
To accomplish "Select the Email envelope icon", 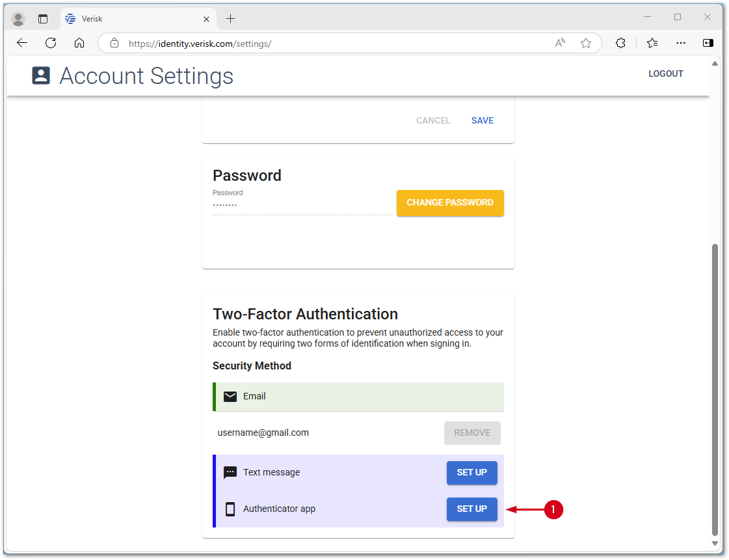I will pos(230,396).
